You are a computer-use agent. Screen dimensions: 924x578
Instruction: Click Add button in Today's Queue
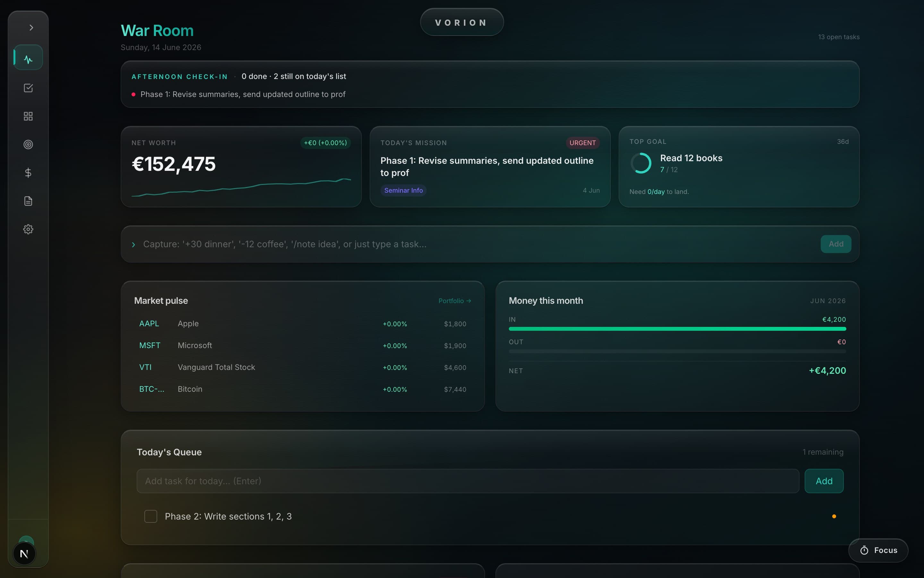(824, 481)
